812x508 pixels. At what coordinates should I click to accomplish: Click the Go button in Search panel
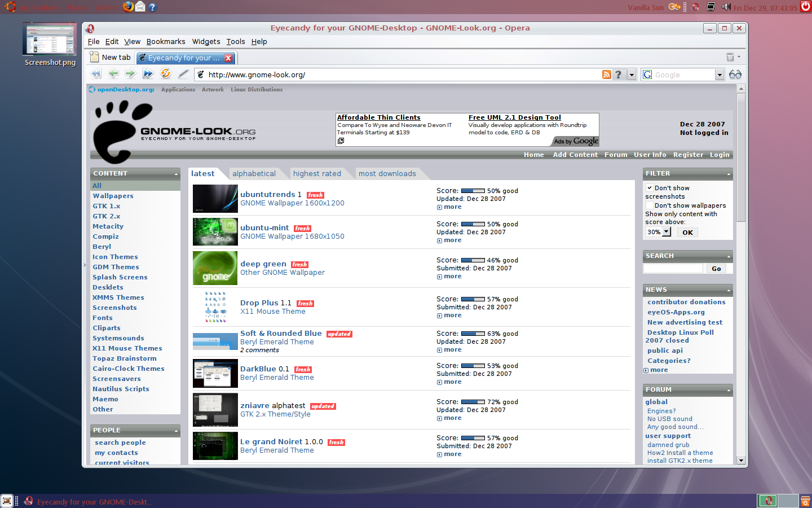point(716,269)
